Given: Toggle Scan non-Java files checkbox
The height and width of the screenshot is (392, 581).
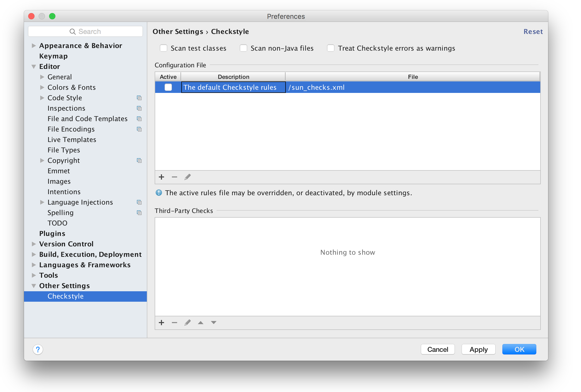Looking at the screenshot, I should 243,48.
